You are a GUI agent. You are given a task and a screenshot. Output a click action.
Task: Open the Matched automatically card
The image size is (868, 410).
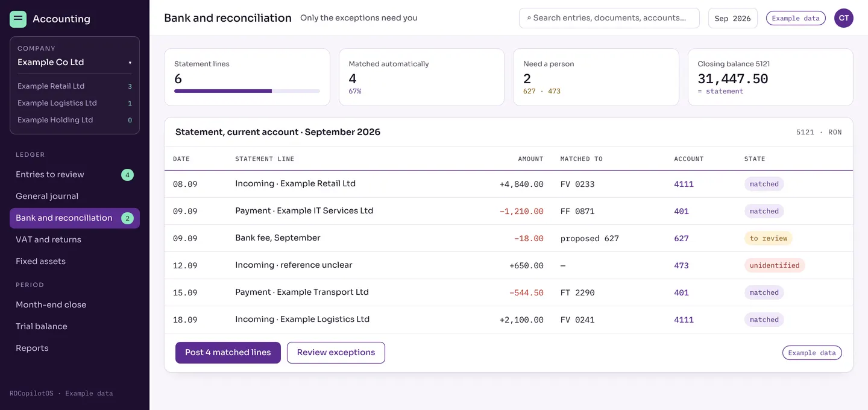421,77
